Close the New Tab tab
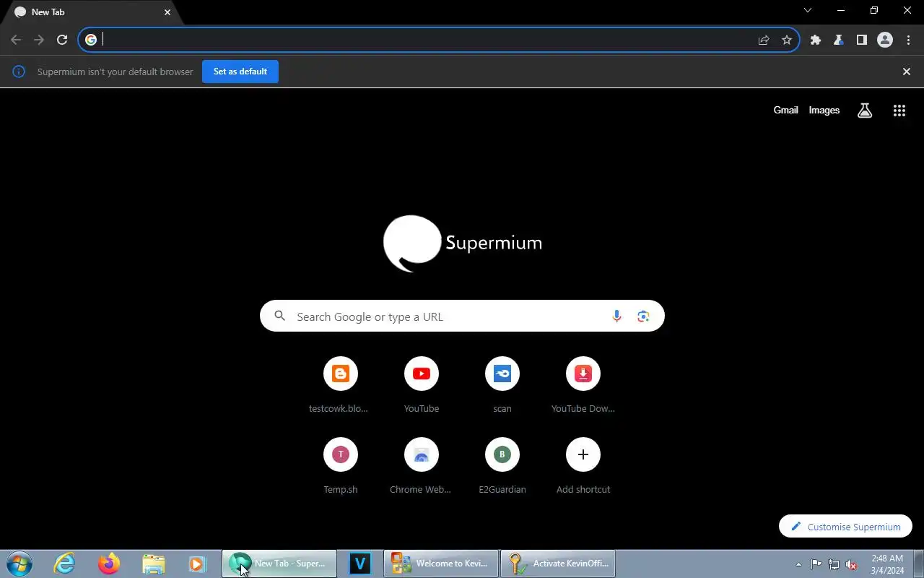The height and width of the screenshot is (578, 924). tap(167, 12)
